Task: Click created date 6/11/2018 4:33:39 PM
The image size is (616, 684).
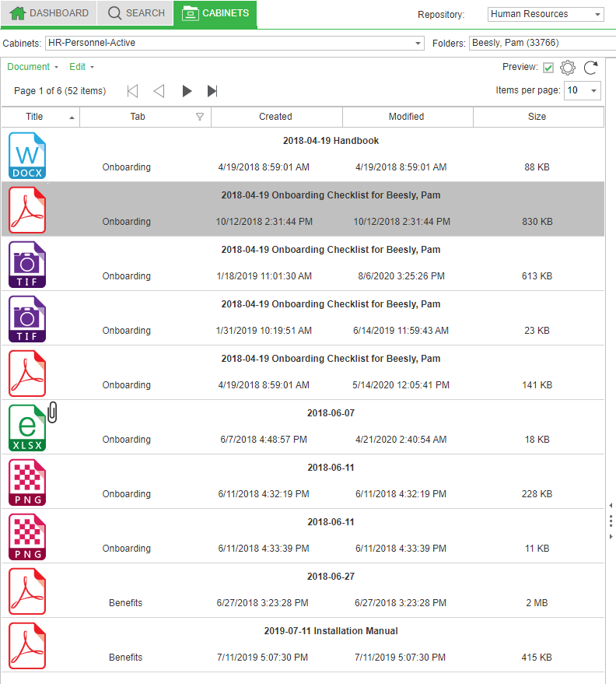Action: (x=264, y=549)
